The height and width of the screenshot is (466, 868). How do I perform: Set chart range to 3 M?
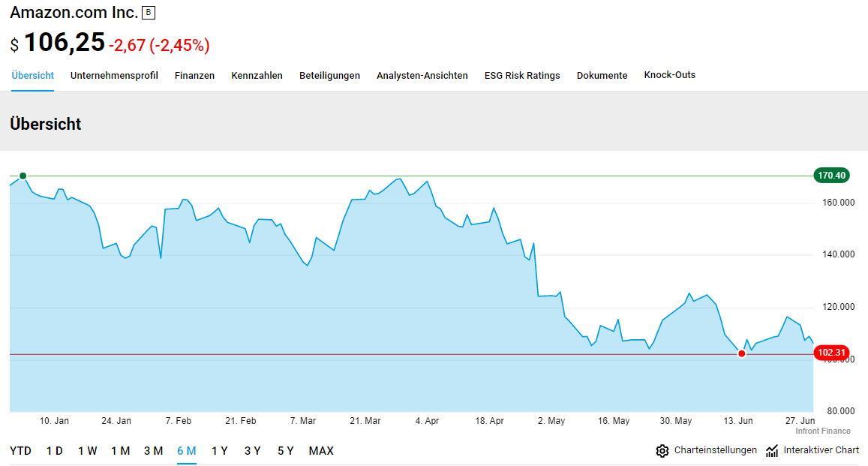point(153,451)
